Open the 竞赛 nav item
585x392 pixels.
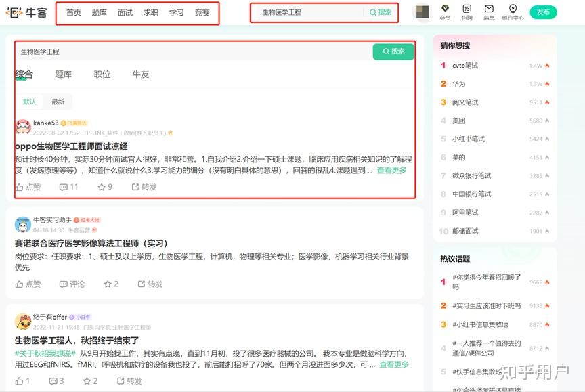coord(202,13)
